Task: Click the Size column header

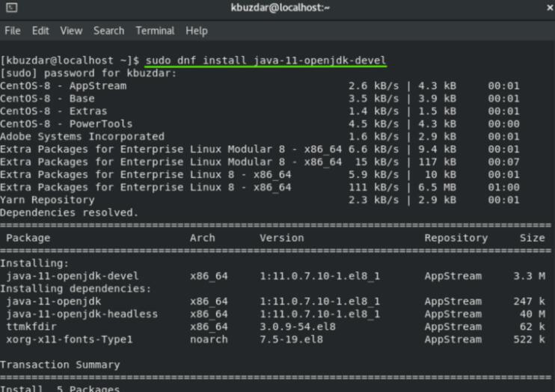Action: pyautogui.click(x=533, y=238)
